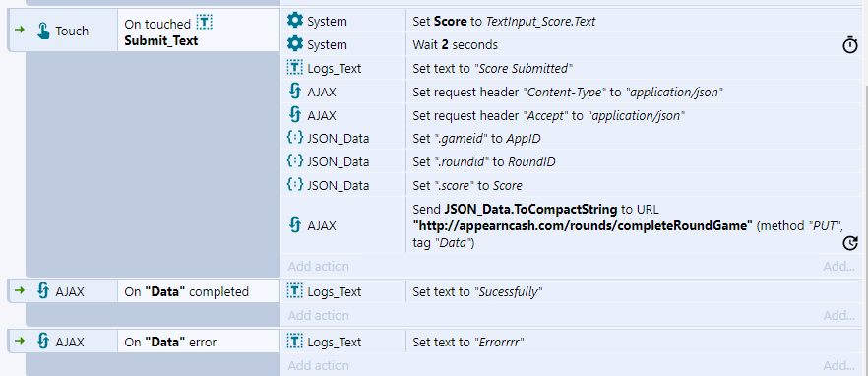Click green arrow beside Data completed event
Viewport: 868px width, 376px height.
[20, 290]
